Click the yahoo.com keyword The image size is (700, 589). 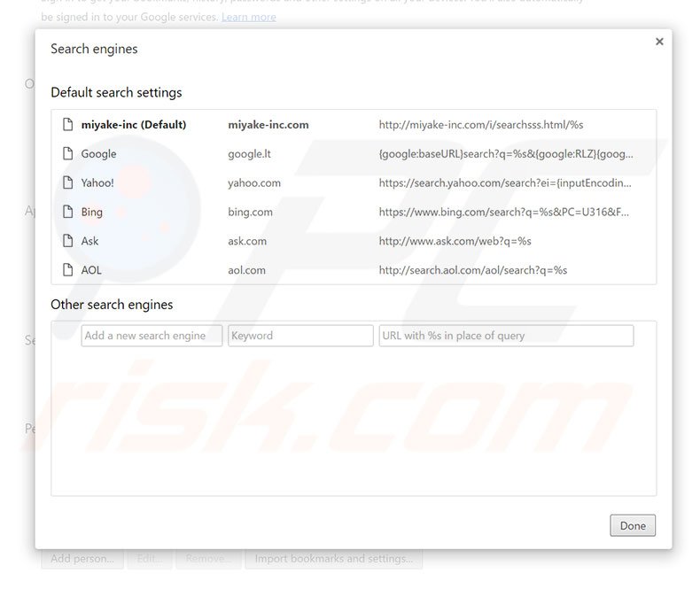tap(254, 183)
